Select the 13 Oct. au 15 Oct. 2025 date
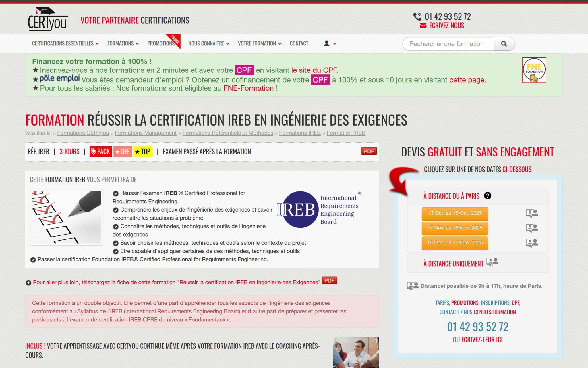588x368 pixels. coord(455,214)
